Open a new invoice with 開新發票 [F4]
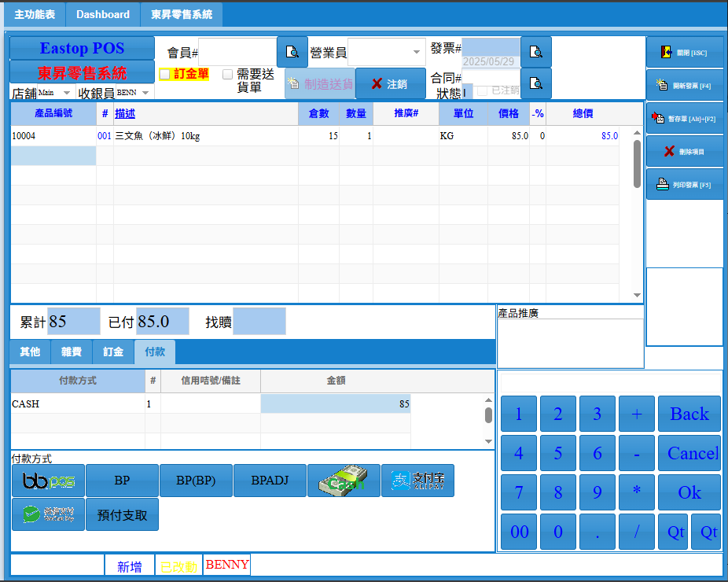The width and height of the screenshot is (728, 582). pos(685,86)
